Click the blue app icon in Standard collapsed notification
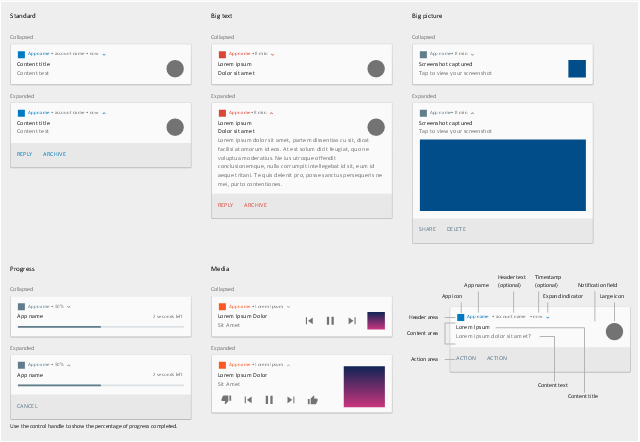The height and width of the screenshot is (442, 640). click(x=21, y=54)
